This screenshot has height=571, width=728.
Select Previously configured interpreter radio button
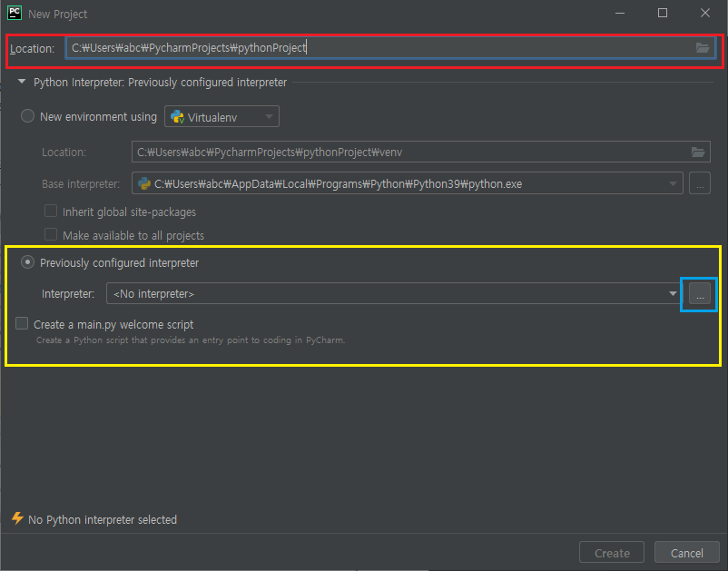[28, 262]
